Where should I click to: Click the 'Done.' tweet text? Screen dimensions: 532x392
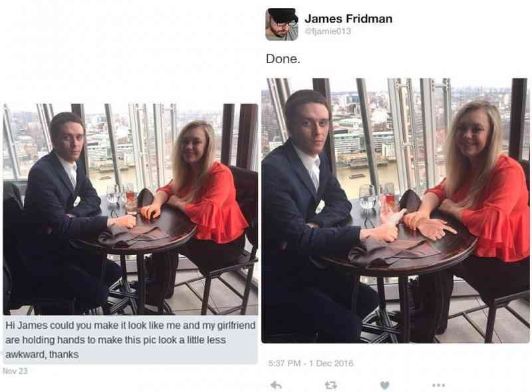click(283, 59)
